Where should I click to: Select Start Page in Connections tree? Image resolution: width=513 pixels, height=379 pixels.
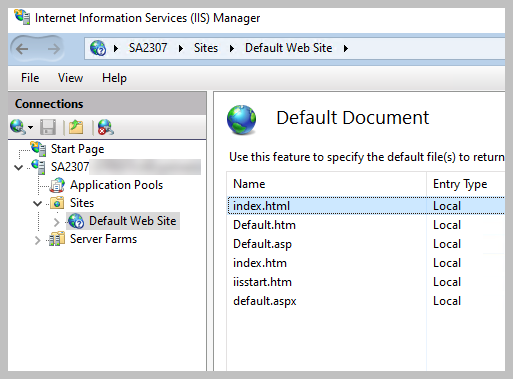click(x=77, y=149)
